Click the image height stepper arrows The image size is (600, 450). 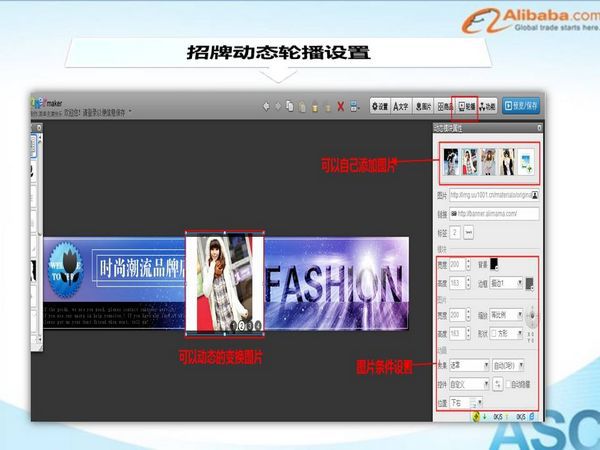(468, 333)
